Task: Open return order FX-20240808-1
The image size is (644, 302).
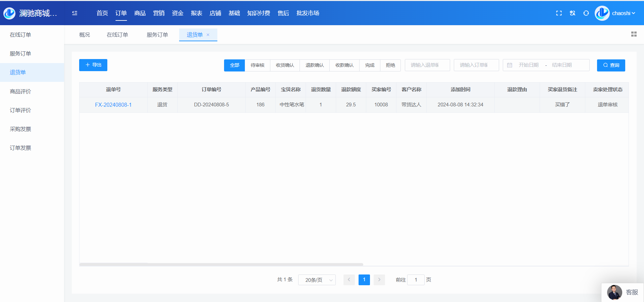Action: (113, 105)
